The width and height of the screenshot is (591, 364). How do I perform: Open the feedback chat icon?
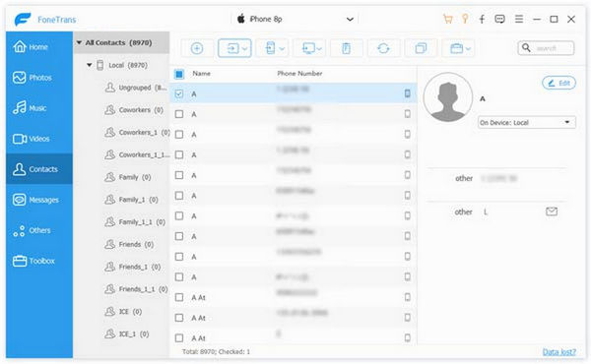(x=499, y=19)
